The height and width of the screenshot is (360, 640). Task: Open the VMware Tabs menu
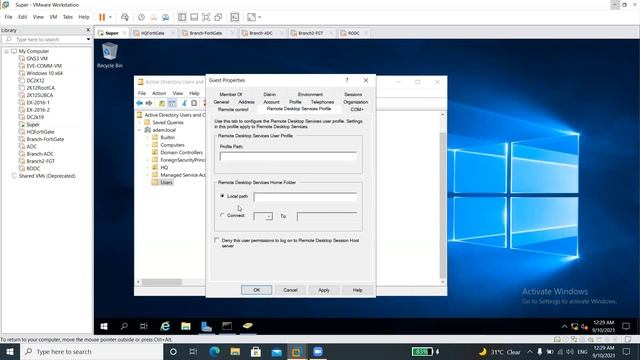click(x=68, y=17)
